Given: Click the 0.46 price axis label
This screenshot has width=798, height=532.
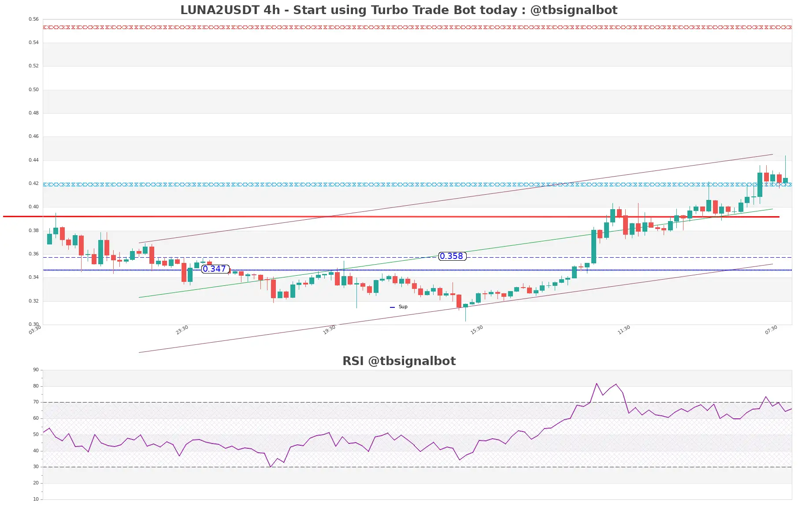Looking at the screenshot, I should click(33, 137).
